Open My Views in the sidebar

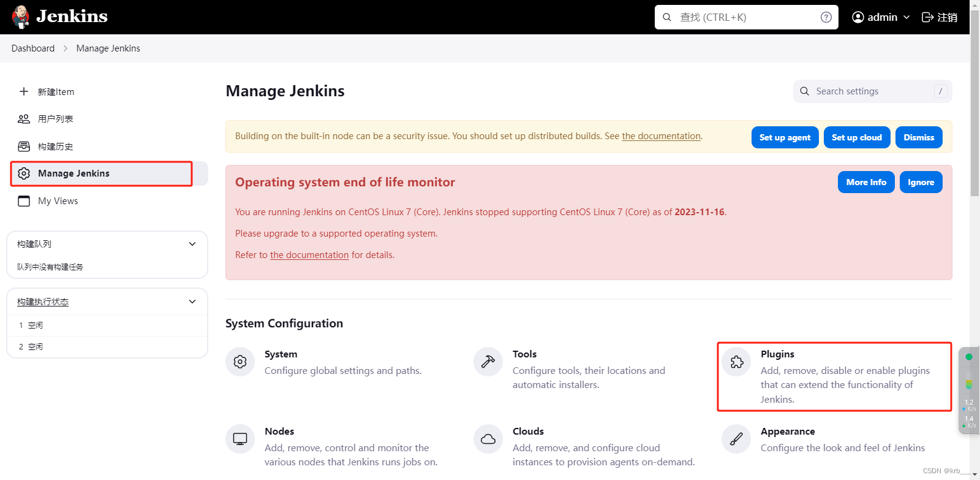tap(109, 201)
